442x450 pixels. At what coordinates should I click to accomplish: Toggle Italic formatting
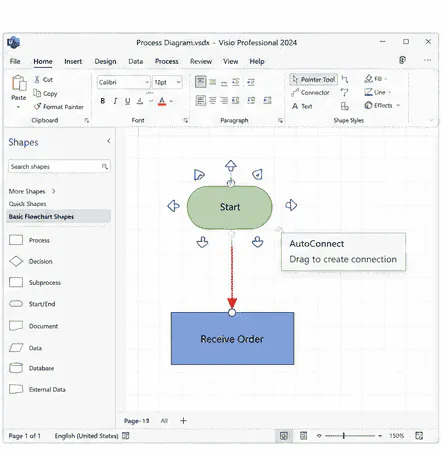click(x=115, y=101)
